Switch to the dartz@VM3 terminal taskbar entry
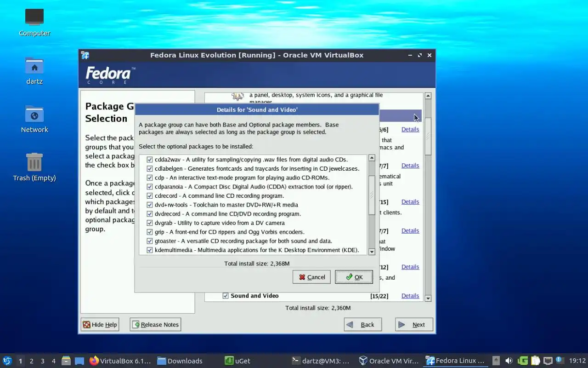The image size is (588, 368). point(321,361)
